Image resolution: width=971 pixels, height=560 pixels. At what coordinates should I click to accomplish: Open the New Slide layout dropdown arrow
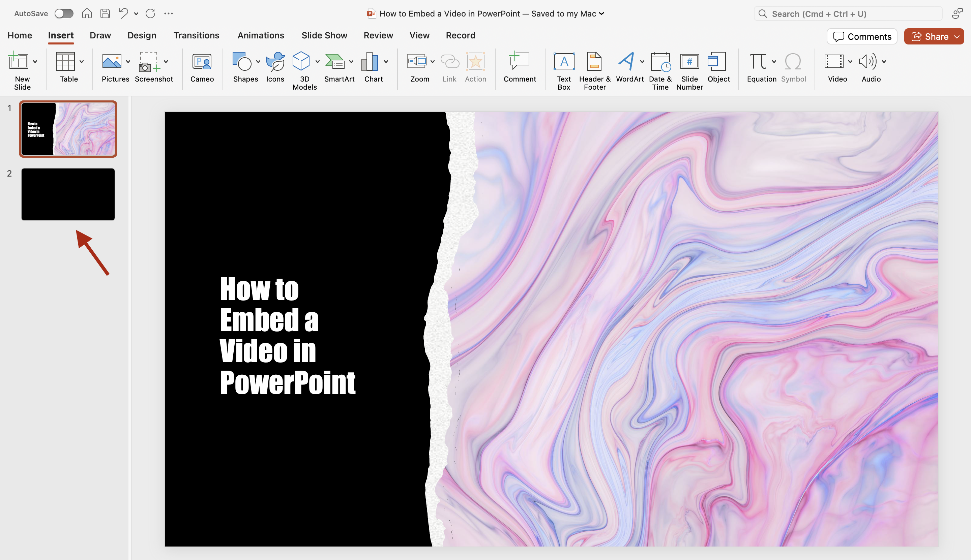pyautogui.click(x=35, y=62)
